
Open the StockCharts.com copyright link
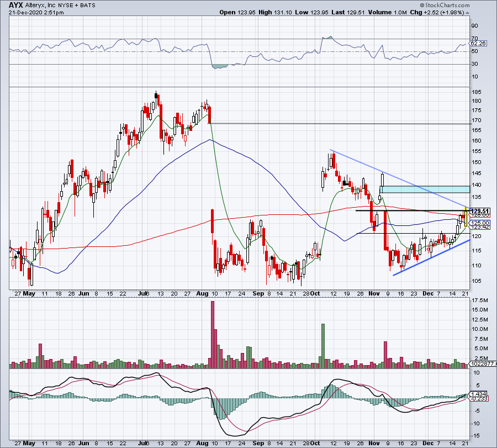(x=445, y=5)
